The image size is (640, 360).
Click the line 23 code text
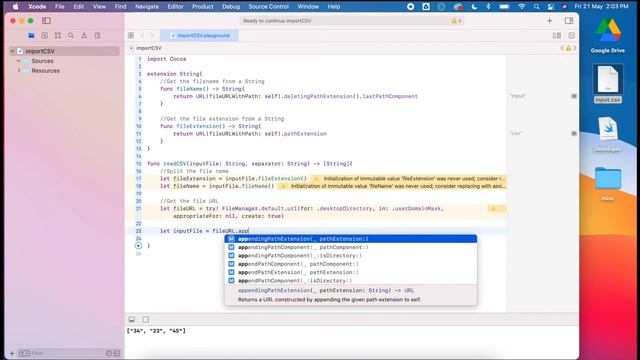(204, 231)
